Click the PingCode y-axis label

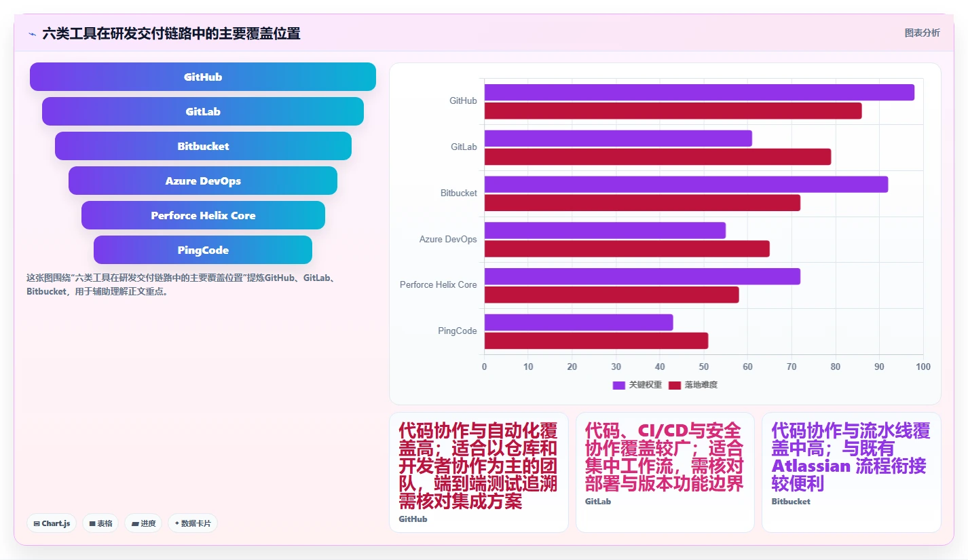pyautogui.click(x=458, y=331)
